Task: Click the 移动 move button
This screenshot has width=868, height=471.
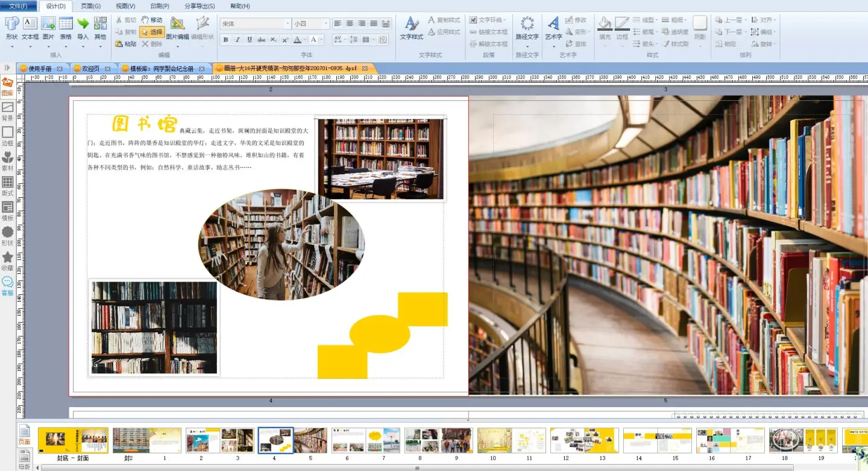Action: click(152, 20)
